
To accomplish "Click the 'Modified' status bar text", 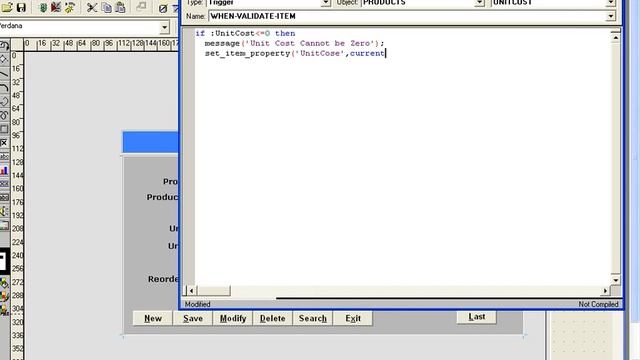I will click(x=198, y=304).
